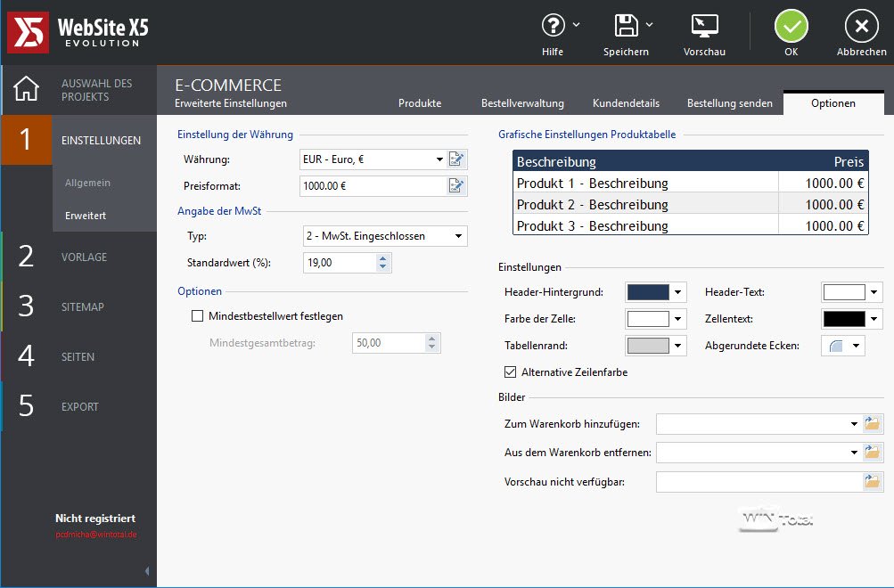Open the Bestellverwaltung tab

pos(522,103)
